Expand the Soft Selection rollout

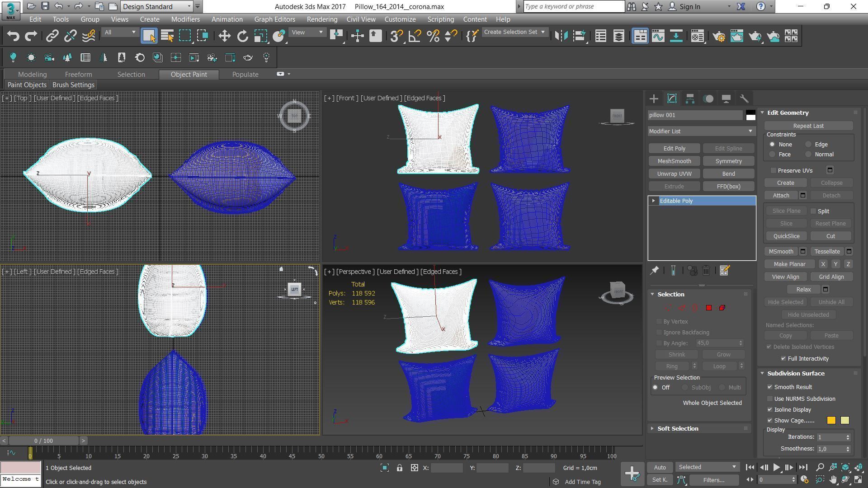[x=678, y=428]
